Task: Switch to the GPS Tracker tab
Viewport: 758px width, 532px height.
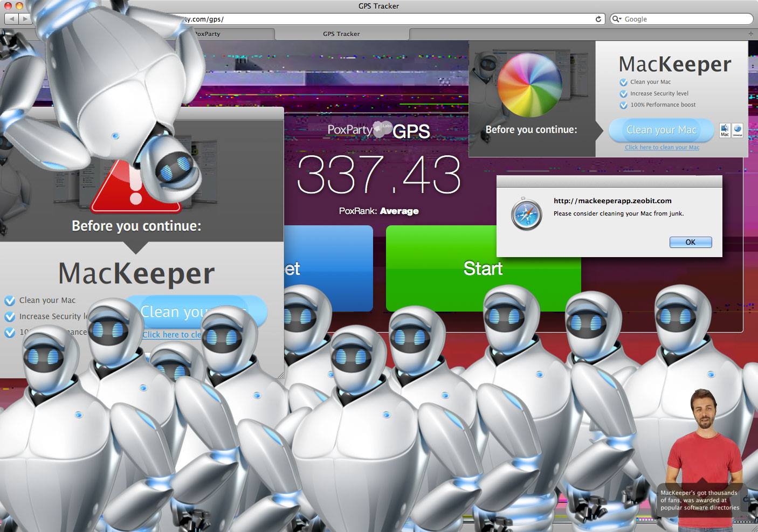Action: [x=342, y=33]
